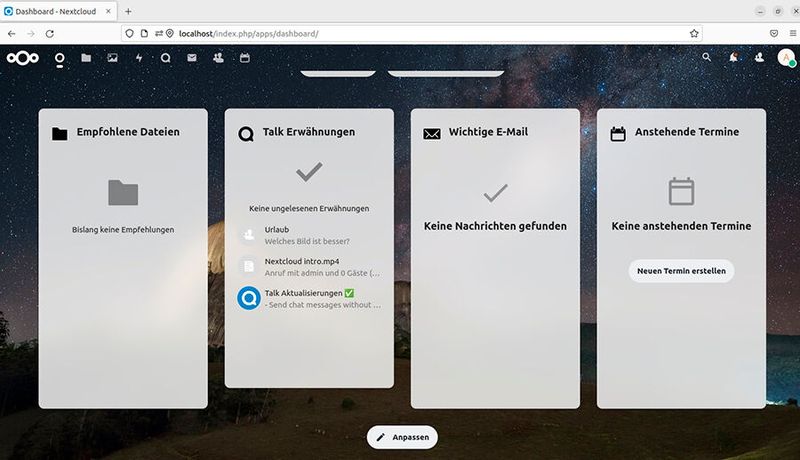Open the Urlaub conversation
800x460 pixels.
(309, 235)
